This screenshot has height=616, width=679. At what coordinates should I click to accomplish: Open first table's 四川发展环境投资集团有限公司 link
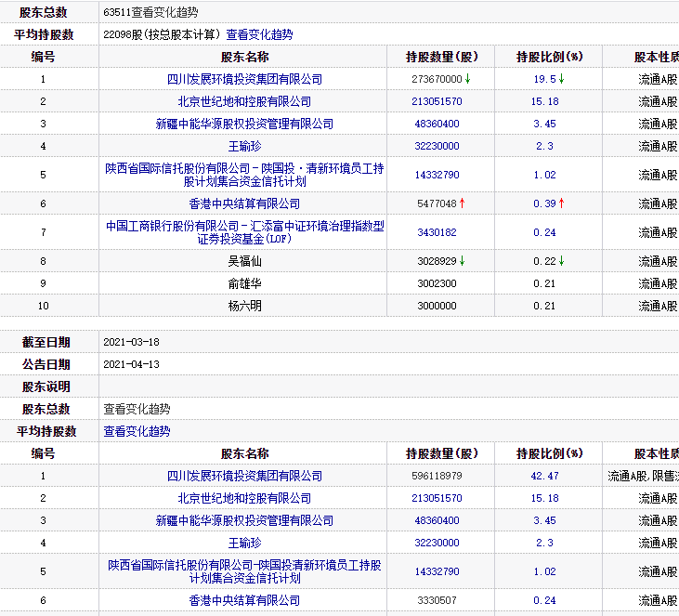point(244,79)
